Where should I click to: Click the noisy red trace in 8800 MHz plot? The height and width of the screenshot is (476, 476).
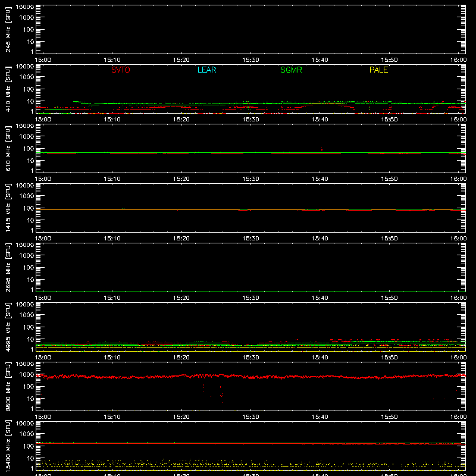250,377
